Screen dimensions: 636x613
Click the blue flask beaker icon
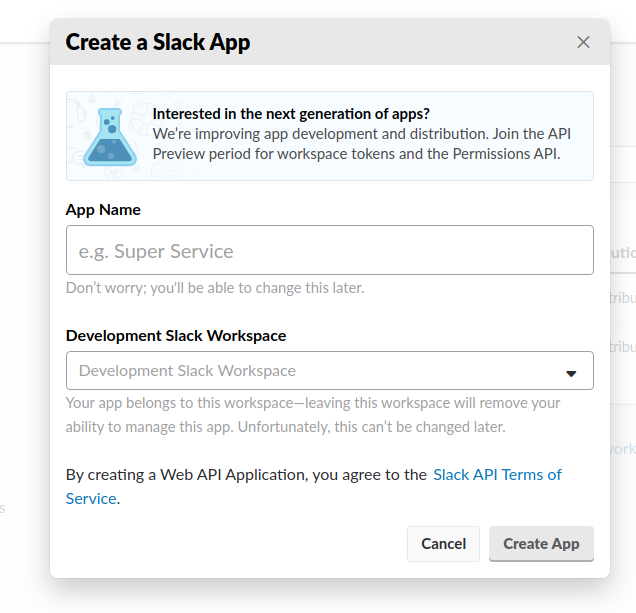tap(110, 137)
